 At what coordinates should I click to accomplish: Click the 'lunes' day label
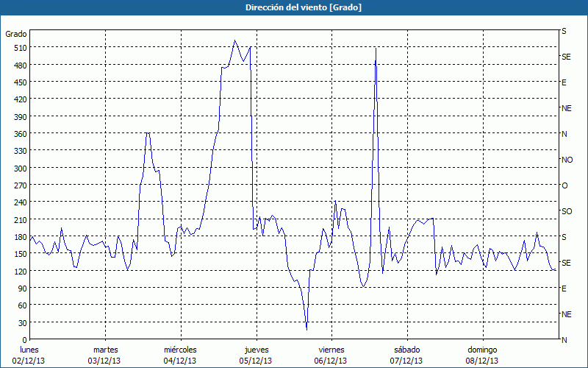tap(29, 350)
